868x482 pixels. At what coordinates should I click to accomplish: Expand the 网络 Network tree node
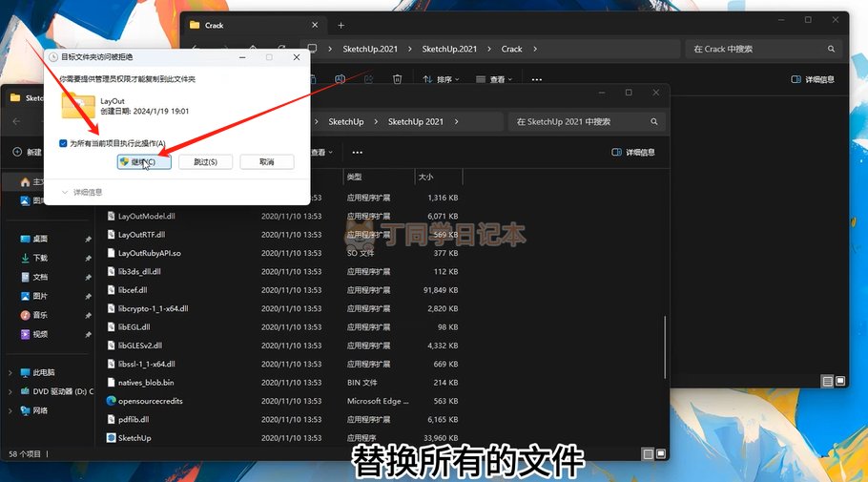point(11,410)
